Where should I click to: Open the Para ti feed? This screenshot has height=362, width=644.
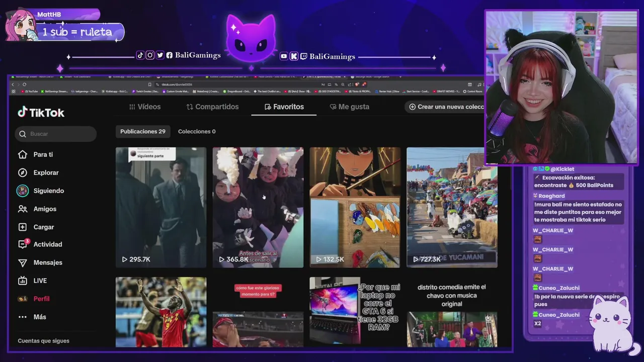coord(35,154)
